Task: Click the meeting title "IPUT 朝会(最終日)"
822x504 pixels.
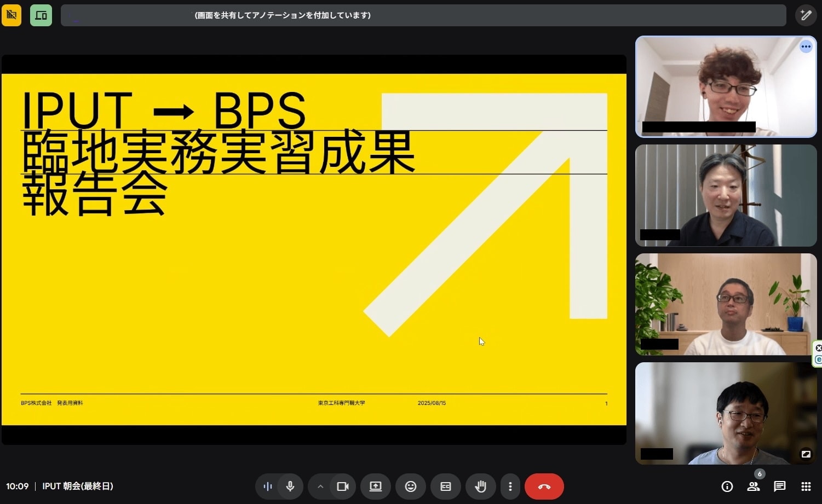Action: (78, 486)
